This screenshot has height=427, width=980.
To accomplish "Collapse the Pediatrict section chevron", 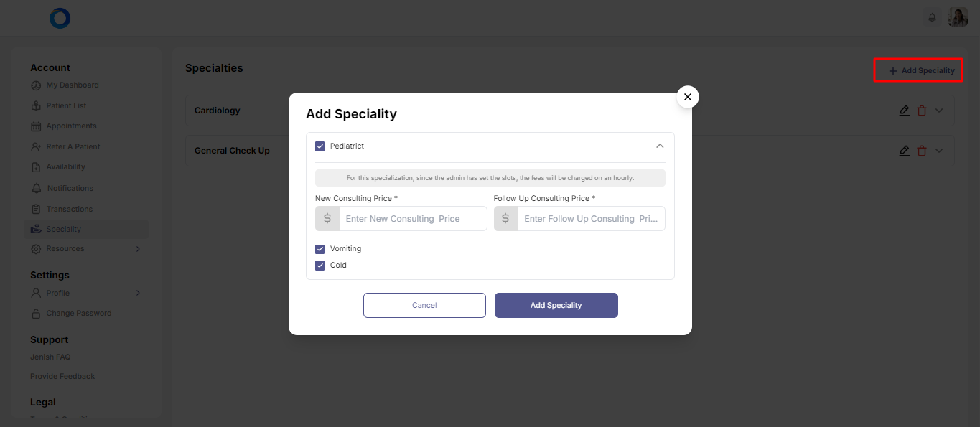I will pyautogui.click(x=660, y=146).
